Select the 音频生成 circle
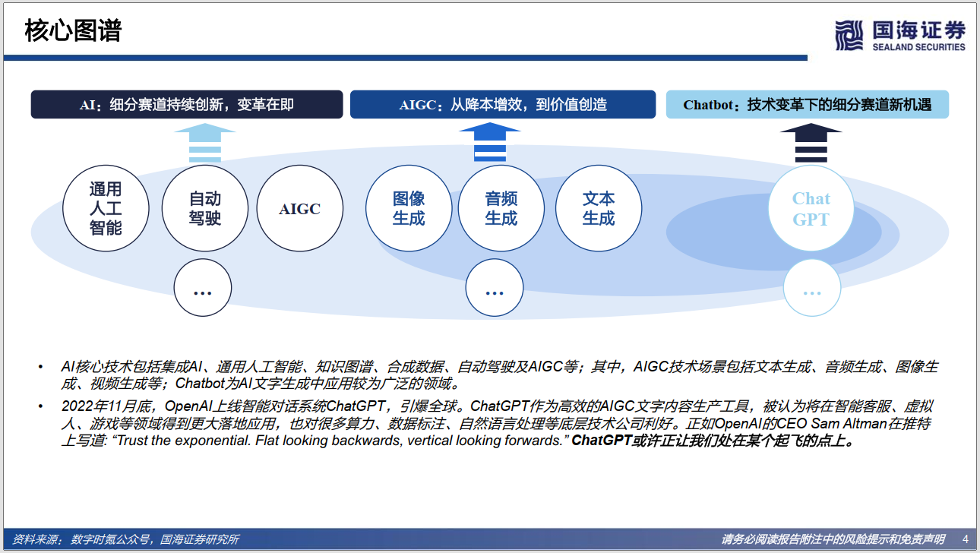The width and height of the screenshot is (980, 553). coord(501,208)
